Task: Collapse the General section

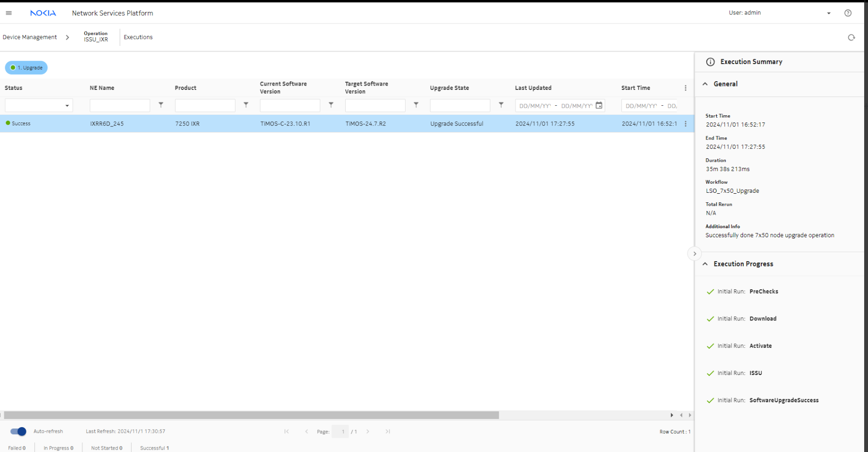Action: point(705,84)
